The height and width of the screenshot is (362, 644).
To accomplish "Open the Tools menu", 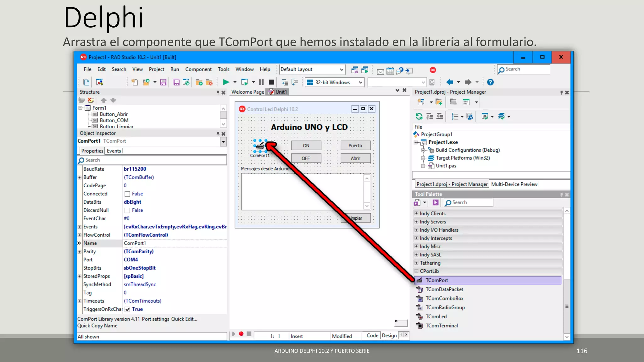I will coord(224,69).
